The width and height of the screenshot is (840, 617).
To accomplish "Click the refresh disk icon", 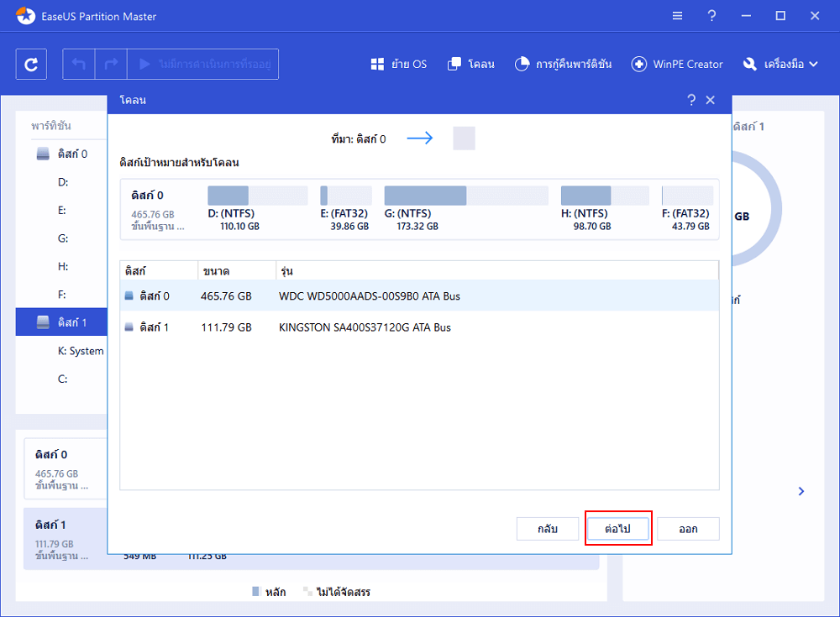I will (x=31, y=65).
